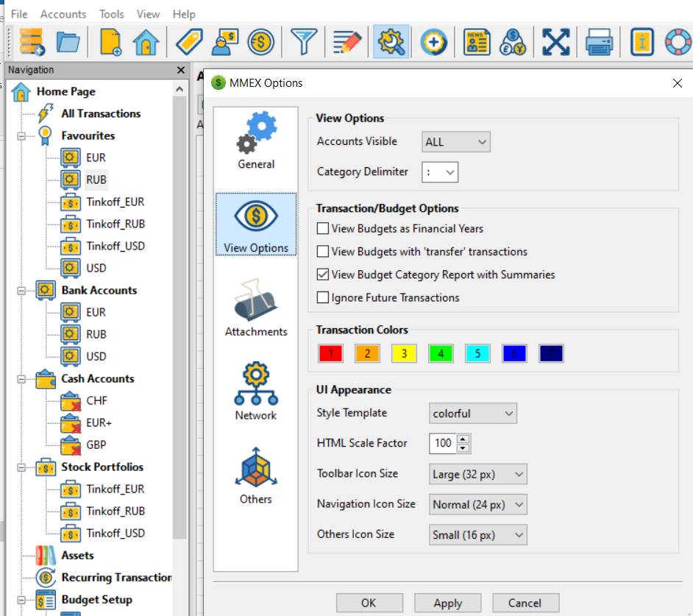
Task: Select All Transactions in navigation
Action: click(101, 113)
